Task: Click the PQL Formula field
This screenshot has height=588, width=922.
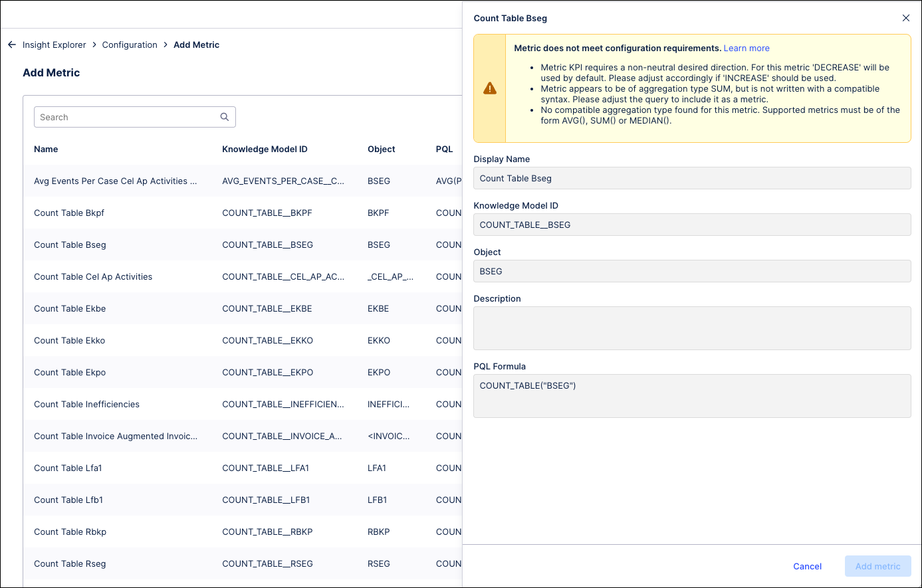Action: tap(692, 396)
